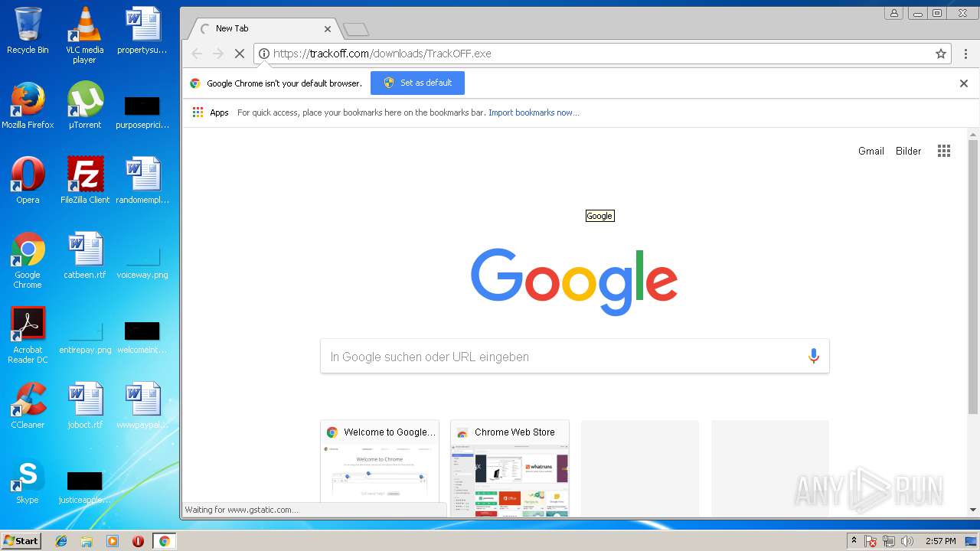Launch Acrobat Reader DC shortcut
Image resolution: width=980 pixels, height=551 pixels.
[x=28, y=335]
